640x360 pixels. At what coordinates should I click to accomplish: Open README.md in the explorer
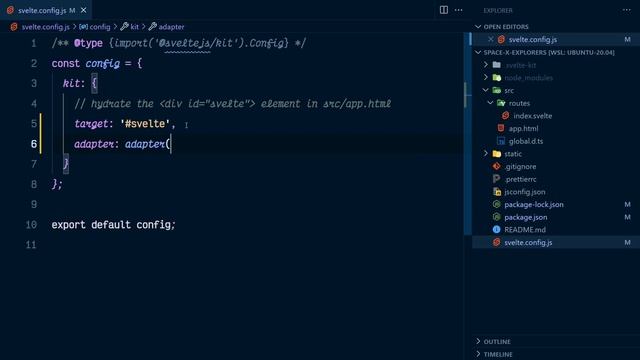point(525,230)
